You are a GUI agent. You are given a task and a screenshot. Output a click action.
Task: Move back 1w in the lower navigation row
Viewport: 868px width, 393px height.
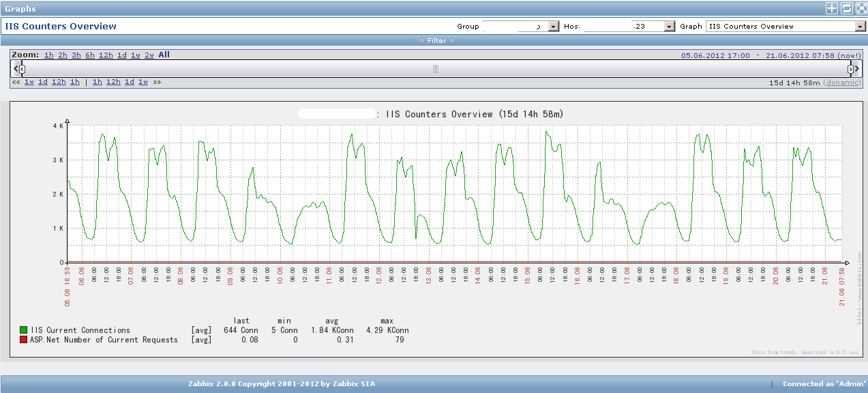pos(29,82)
